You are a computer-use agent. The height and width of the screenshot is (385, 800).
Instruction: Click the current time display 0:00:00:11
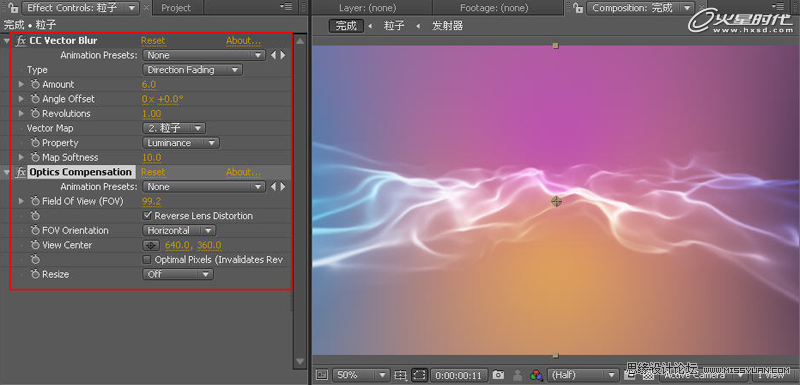tap(459, 375)
